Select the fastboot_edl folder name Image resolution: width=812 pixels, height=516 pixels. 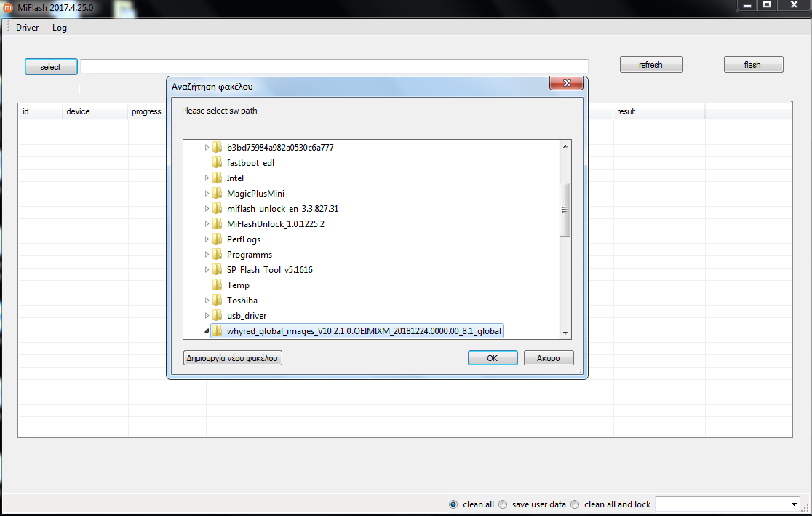coord(250,163)
